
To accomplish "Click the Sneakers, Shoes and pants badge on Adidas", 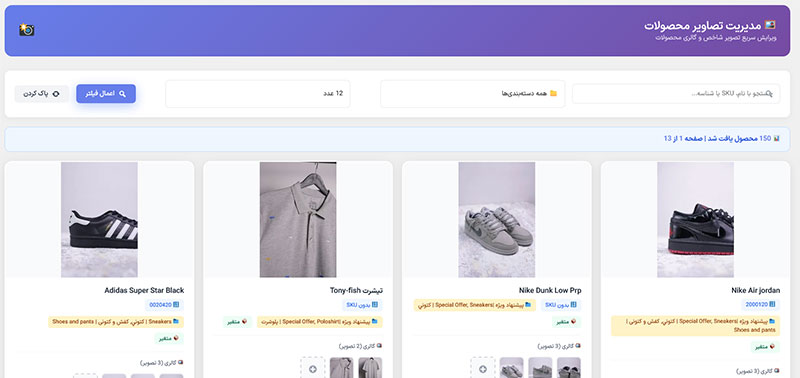I will pos(116,322).
